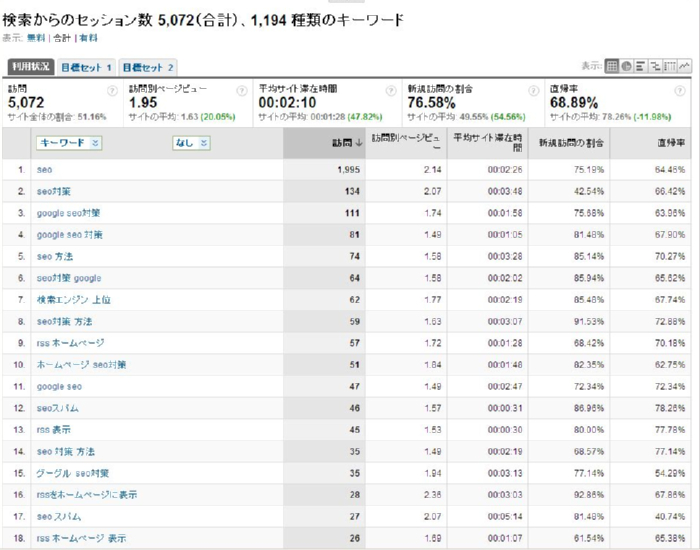Open keyword 'google seo 対策' in row 4
The width and height of the screenshot is (700, 550).
pos(70,235)
